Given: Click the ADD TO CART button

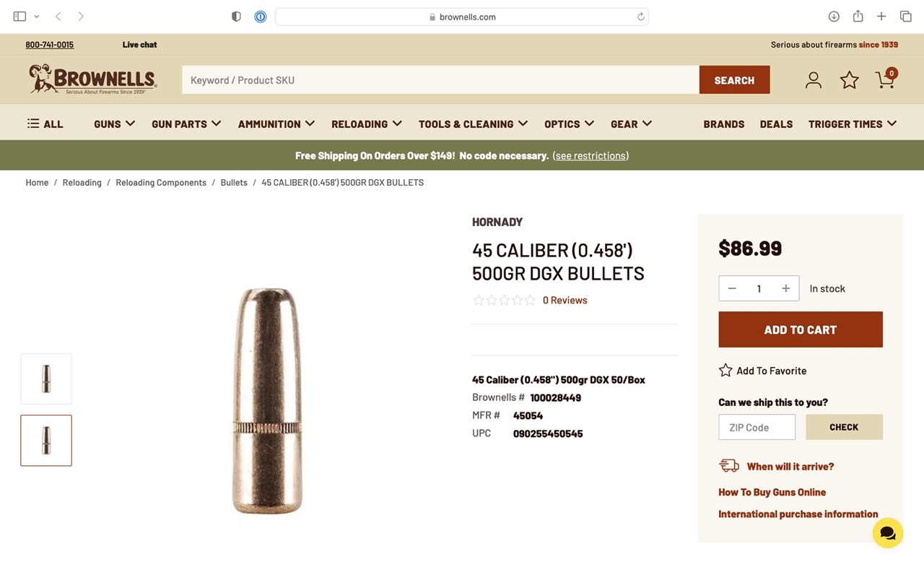Looking at the screenshot, I should click(801, 329).
